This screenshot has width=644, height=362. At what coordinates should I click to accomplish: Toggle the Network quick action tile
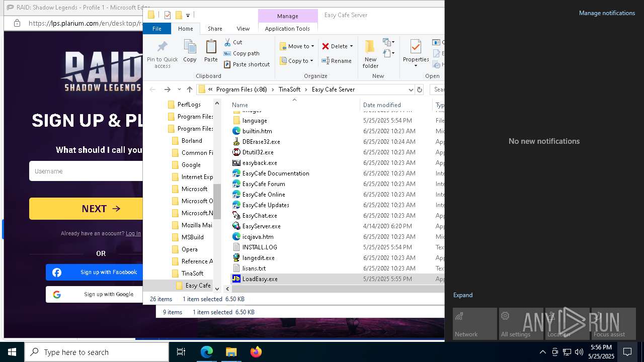coord(475,324)
